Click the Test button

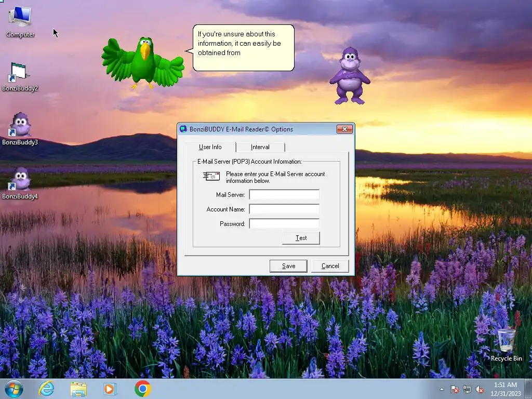301,238
